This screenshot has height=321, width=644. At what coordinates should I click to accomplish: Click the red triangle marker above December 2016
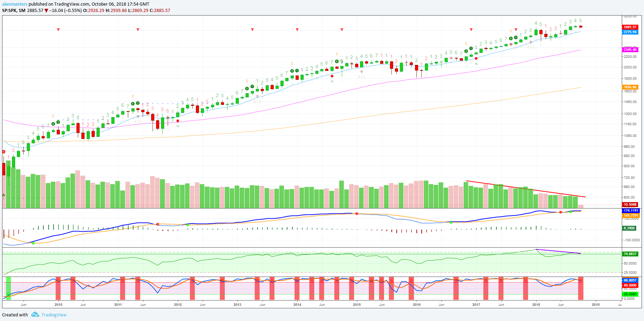471,30
